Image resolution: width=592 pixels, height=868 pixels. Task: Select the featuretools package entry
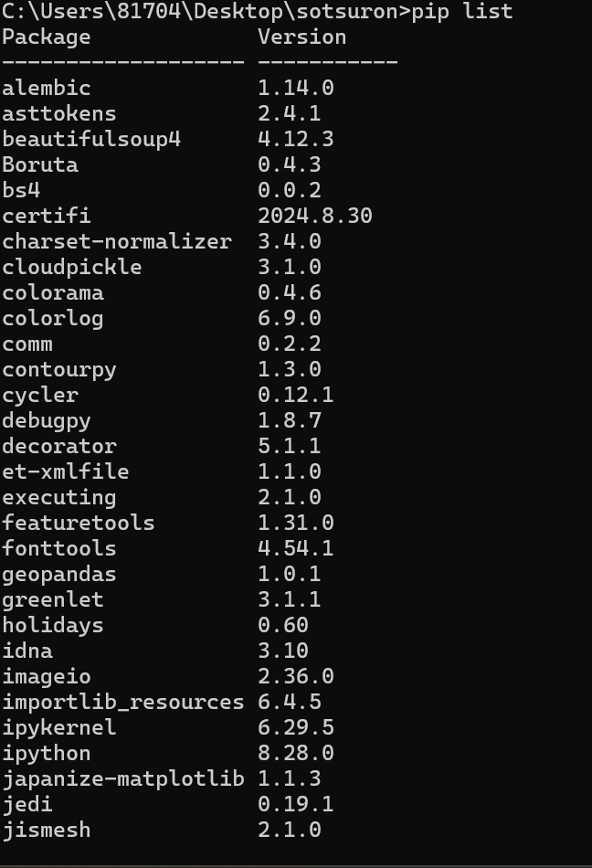(x=79, y=523)
